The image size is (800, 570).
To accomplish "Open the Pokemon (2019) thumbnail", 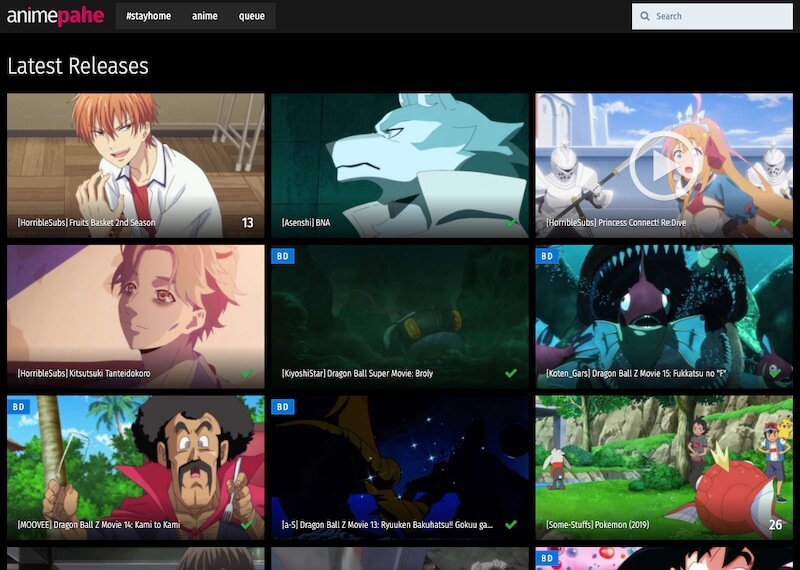I will pos(664,467).
